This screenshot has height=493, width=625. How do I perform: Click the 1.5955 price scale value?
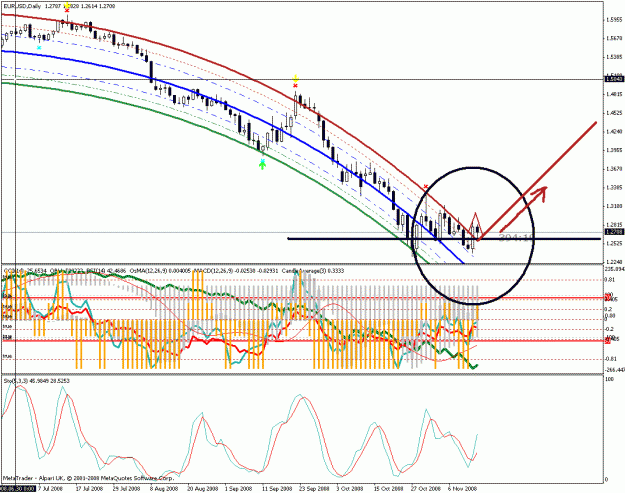click(x=614, y=20)
